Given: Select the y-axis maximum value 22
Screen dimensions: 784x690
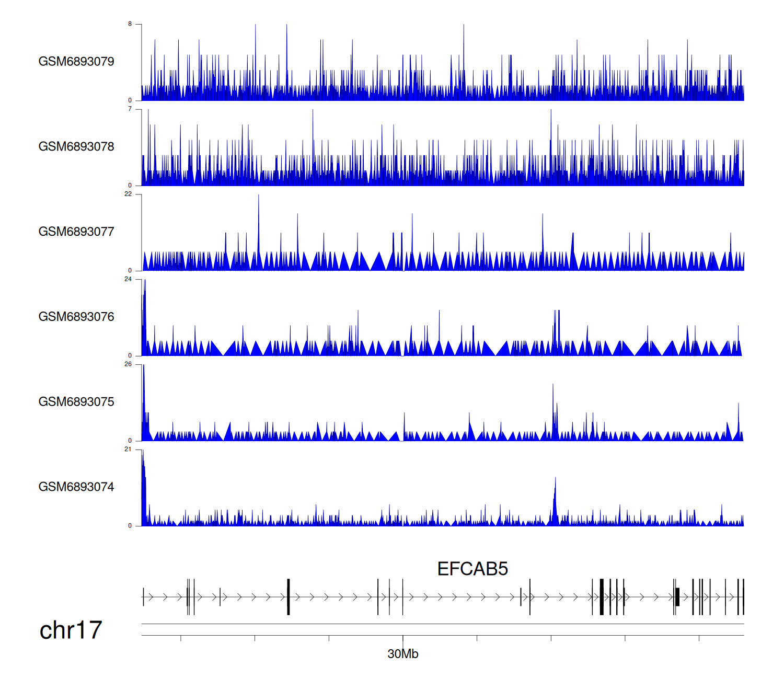Looking at the screenshot, I should [128, 194].
